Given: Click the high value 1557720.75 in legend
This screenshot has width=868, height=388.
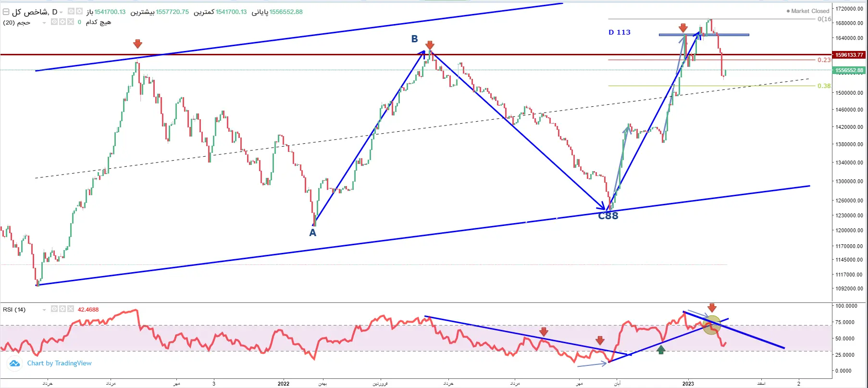Looking at the screenshot, I should click(172, 12).
